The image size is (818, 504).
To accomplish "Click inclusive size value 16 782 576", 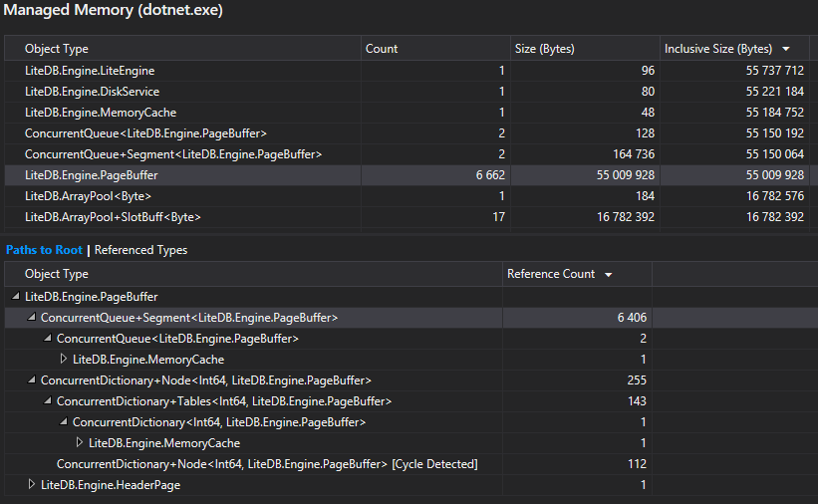I will pyautogui.click(x=775, y=196).
